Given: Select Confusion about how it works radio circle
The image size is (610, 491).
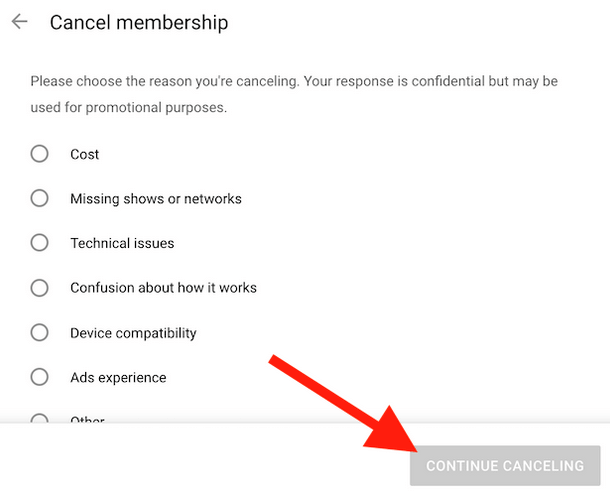Looking at the screenshot, I should pos(39,288).
